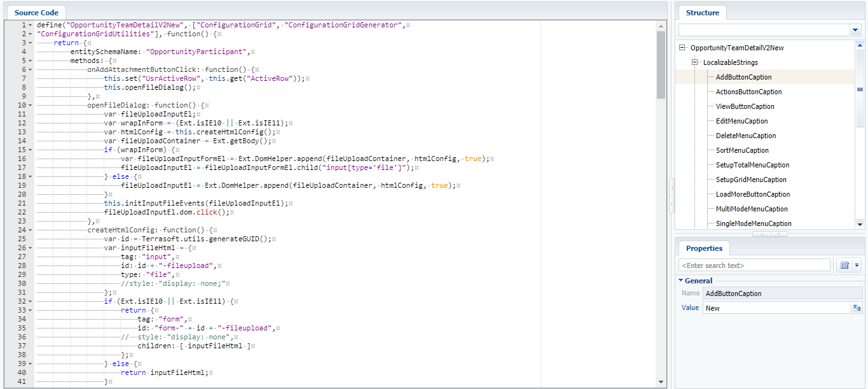Fold the return block at line 33
Image resolution: width=868 pixels, height=389 pixels.
click(x=30, y=310)
